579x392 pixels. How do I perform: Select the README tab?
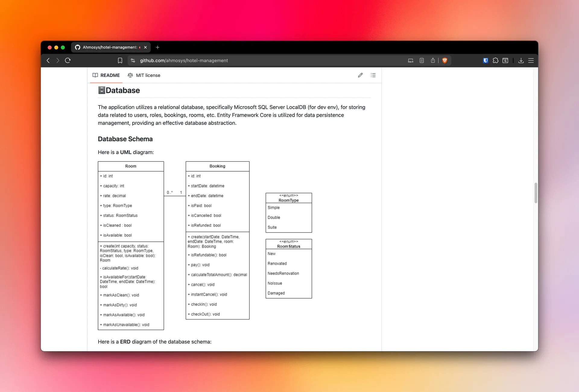(106, 75)
